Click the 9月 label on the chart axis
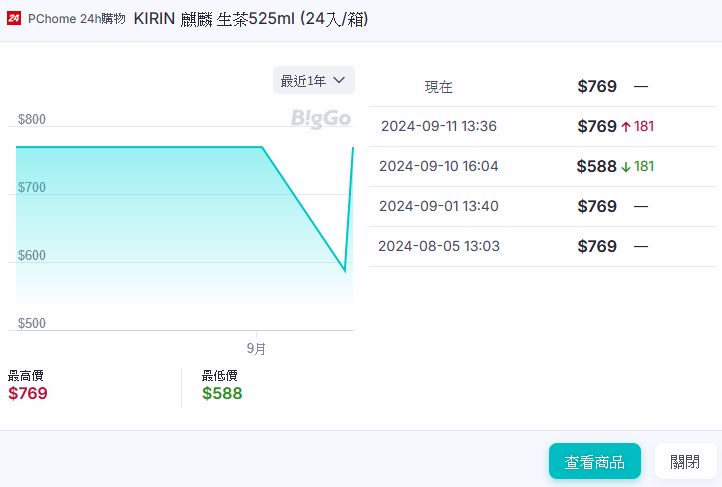Screen dimensions: 722x487 (x=257, y=349)
